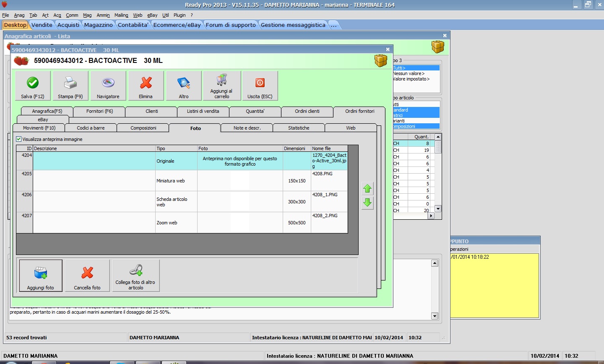Open the Clienti tab
Screen dimensions: 604x364
[x=151, y=111]
